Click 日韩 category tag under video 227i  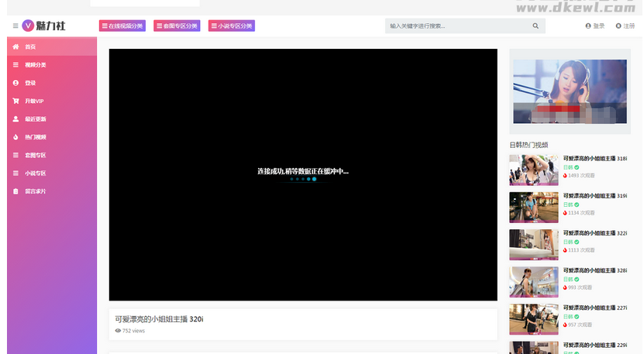coord(568,317)
